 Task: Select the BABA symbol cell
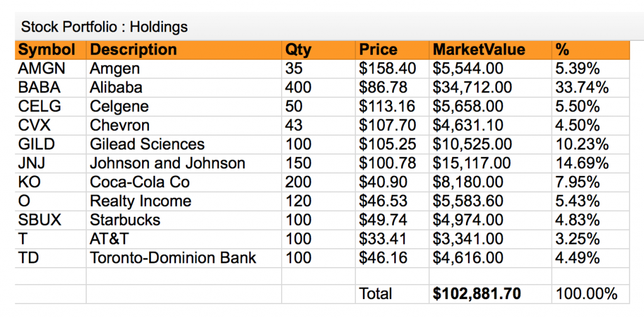tap(40, 87)
